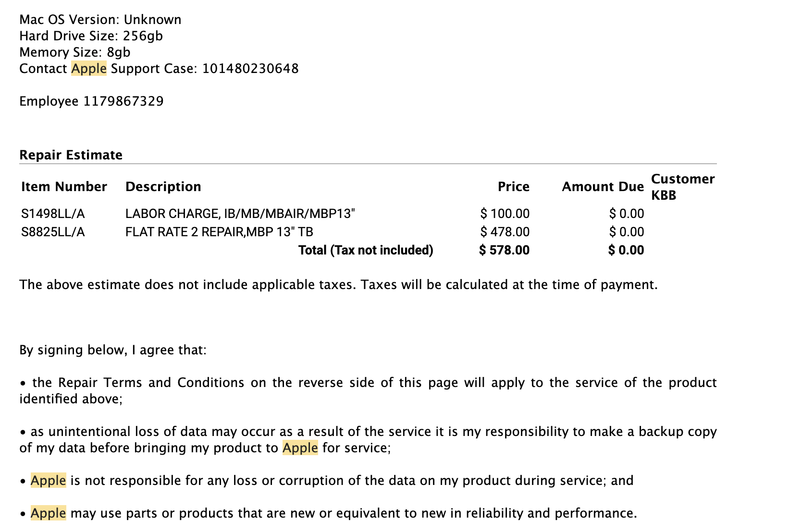Click highlighted Apple before "may use parts"
The width and height of the screenshot is (789, 532).
[x=48, y=513]
